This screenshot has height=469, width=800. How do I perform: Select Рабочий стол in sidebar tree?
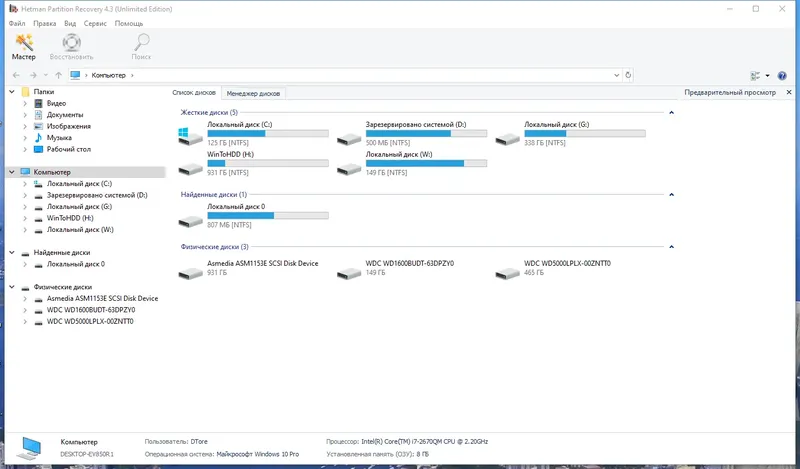69,149
